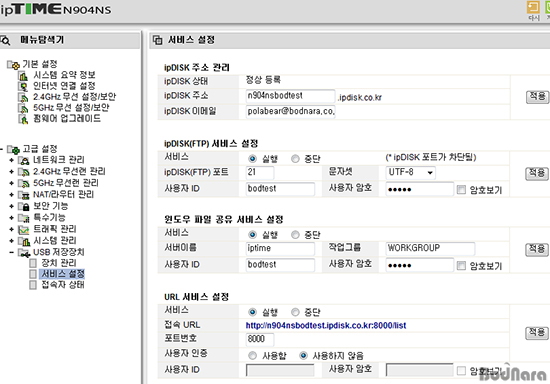Click the 펌웨어 업그레이드 icon

[23, 119]
